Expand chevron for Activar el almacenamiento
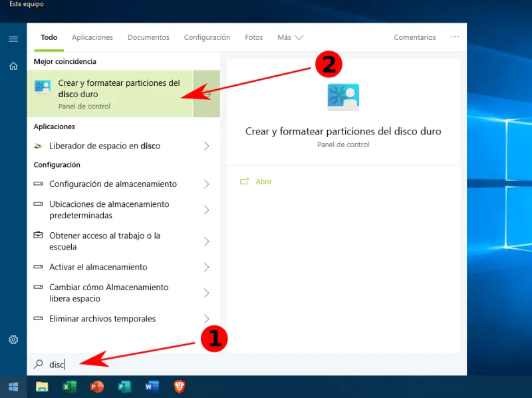The height and width of the screenshot is (398, 532). tap(206, 268)
